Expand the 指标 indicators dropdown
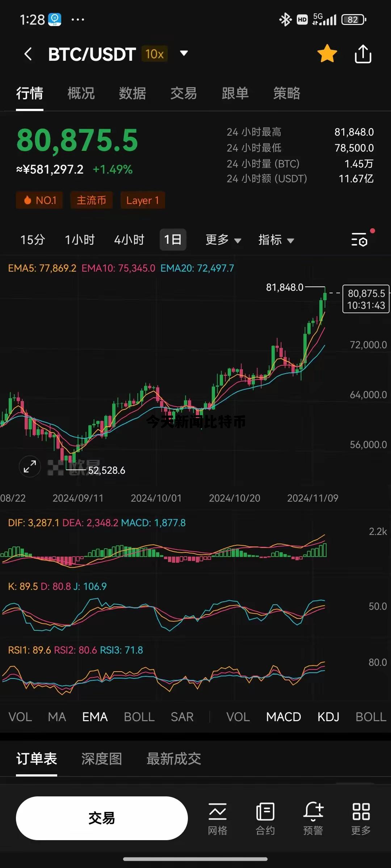Screen dimensions: 391x868 coord(276,240)
